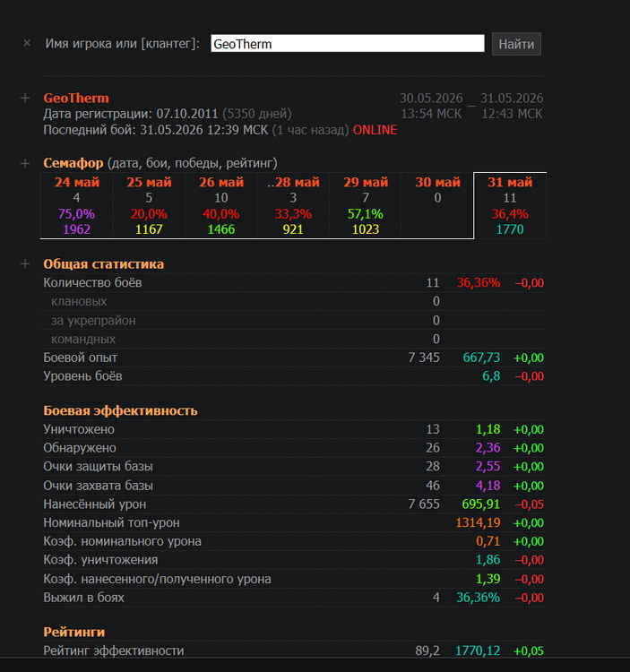
Task: Select the 26 май semaphore day
Action: (x=221, y=205)
